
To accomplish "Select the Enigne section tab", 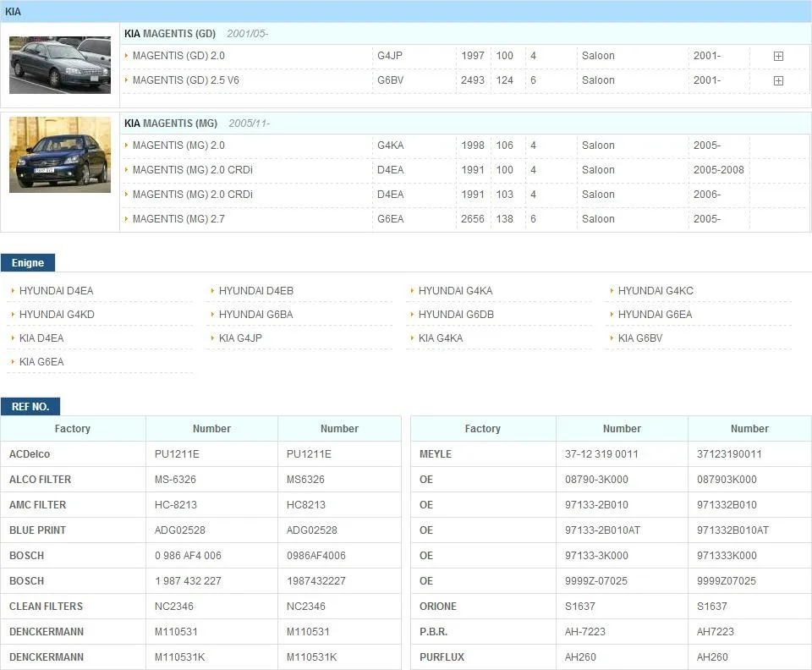I will [x=28, y=262].
